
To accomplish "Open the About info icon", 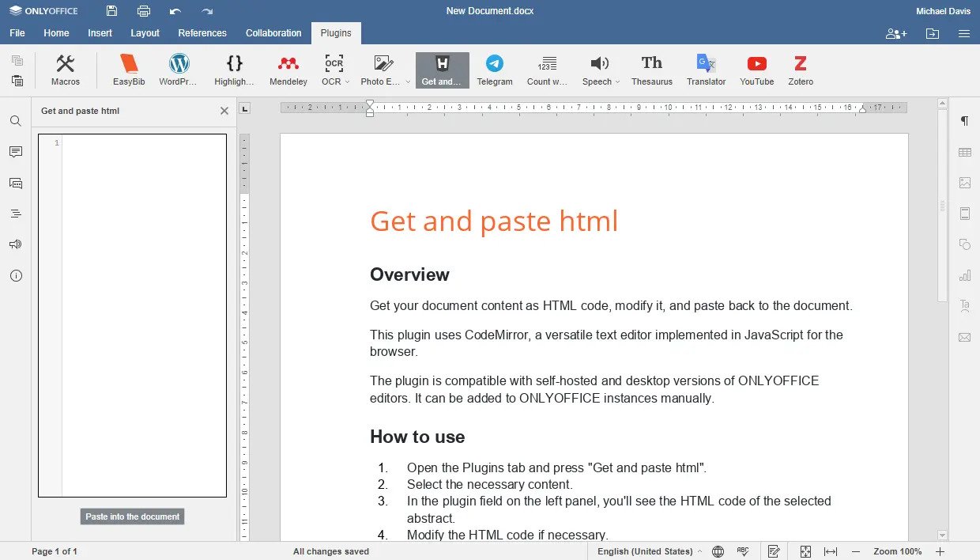I will pyautogui.click(x=16, y=276).
